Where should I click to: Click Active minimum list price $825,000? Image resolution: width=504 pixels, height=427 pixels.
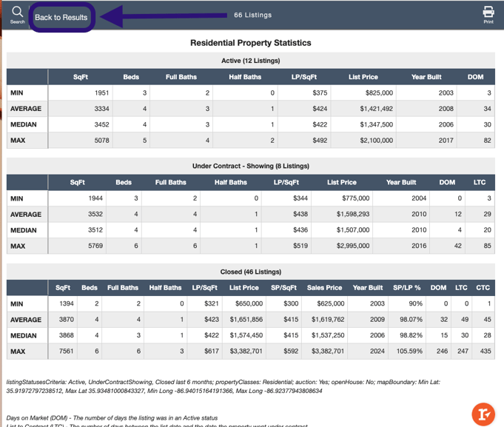379,93
